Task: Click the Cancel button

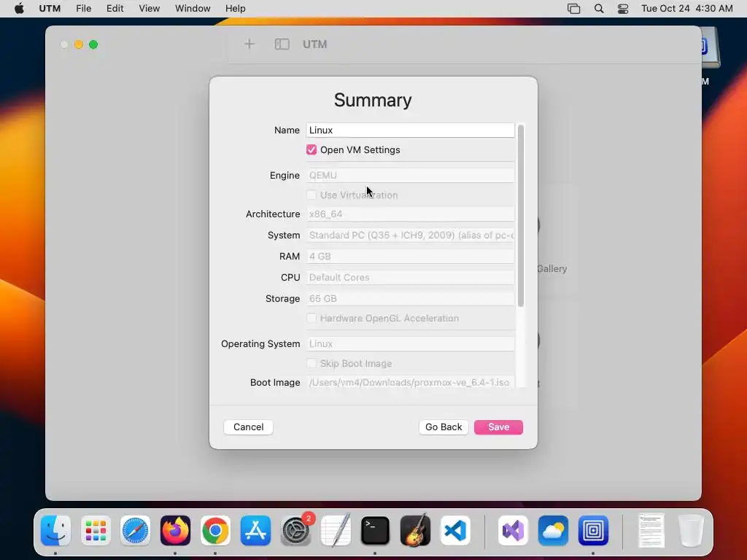Action: coord(248,427)
